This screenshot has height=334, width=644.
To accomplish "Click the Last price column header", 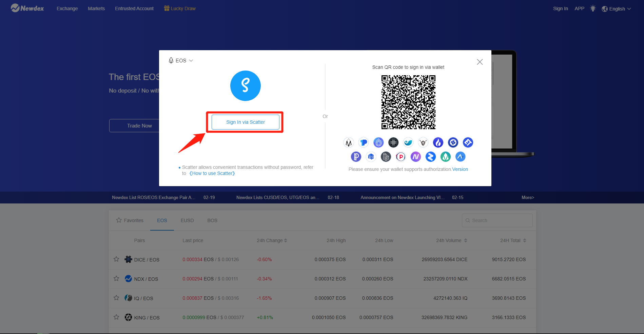I will click(193, 240).
